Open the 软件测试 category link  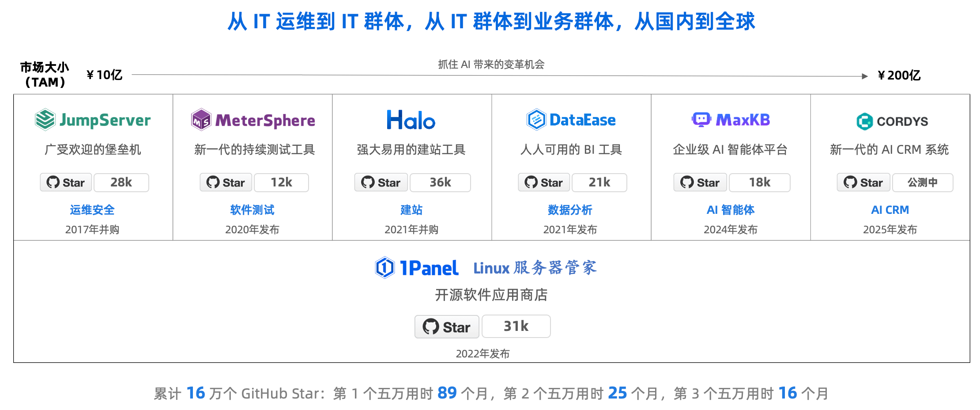[252, 210]
